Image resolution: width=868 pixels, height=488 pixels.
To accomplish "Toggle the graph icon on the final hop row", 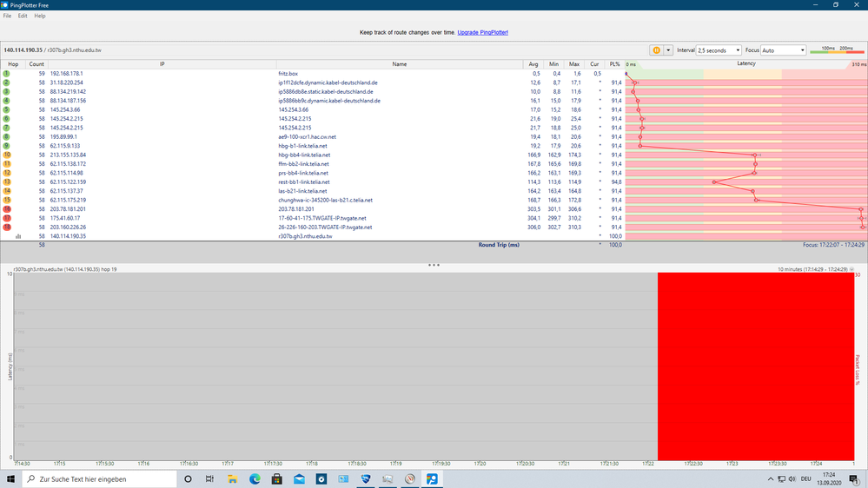I will [18, 236].
